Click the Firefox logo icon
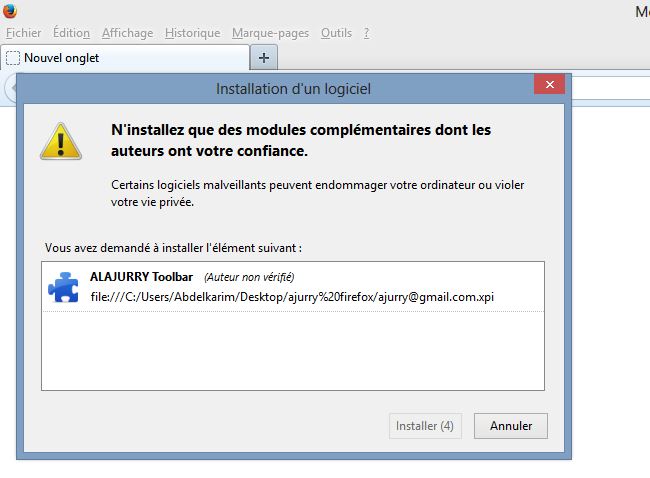 9,10
